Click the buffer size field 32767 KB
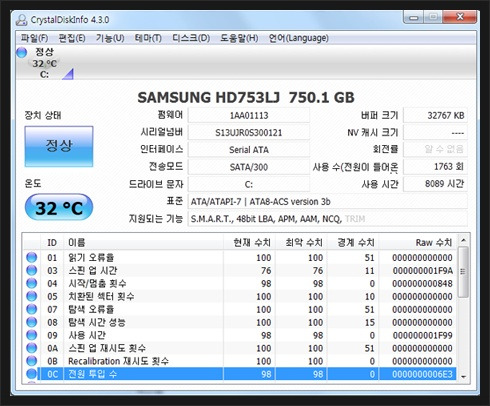The width and height of the screenshot is (490, 406). pos(435,115)
